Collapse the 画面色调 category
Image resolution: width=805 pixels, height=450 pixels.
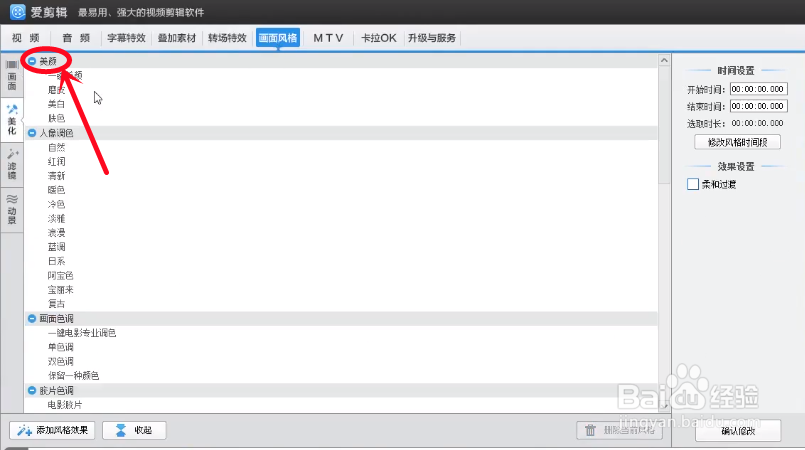[x=32, y=319]
